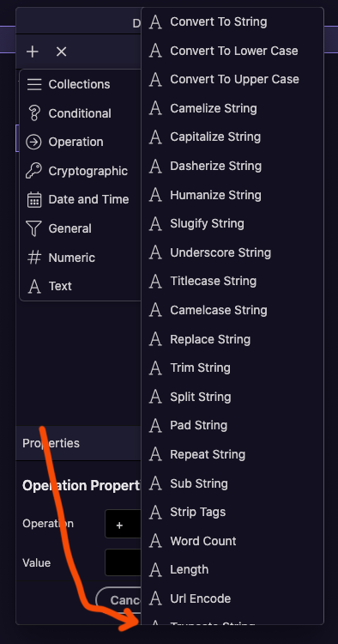Choose Convert To Lower Case

point(232,51)
